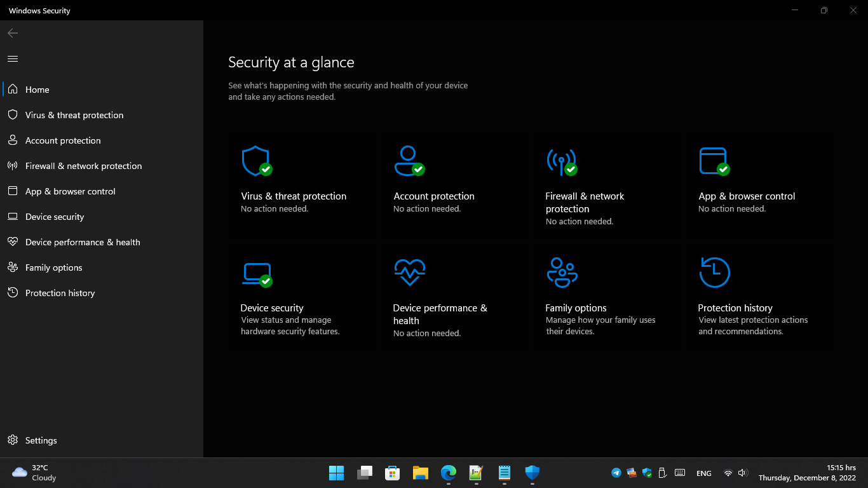Image resolution: width=868 pixels, height=488 pixels.
Task: Open Virus & threat protection from sidebar
Action: (x=102, y=115)
